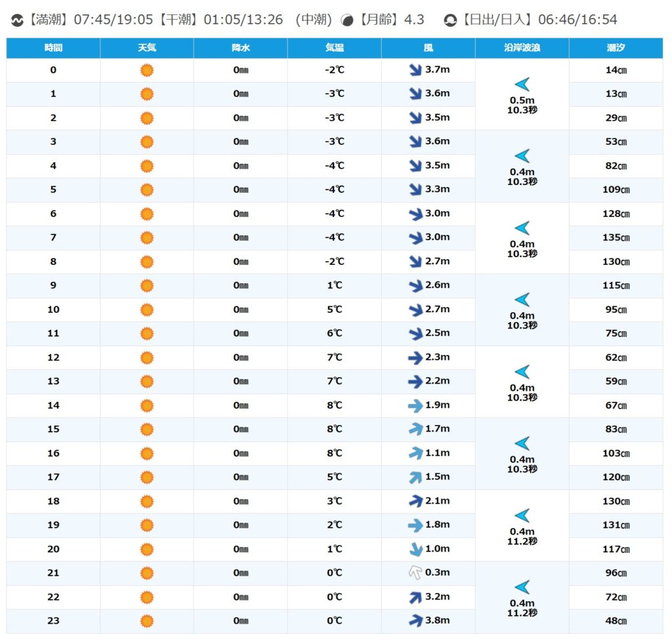
Task: Click the moon phase icon beside 月齢
Action: point(348,20)
